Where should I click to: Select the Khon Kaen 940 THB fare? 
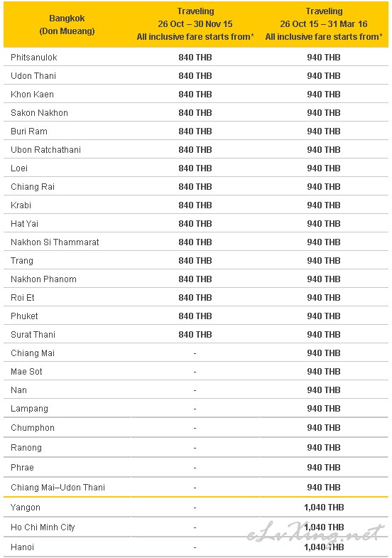pyautogui.click(x=324, y=95)
